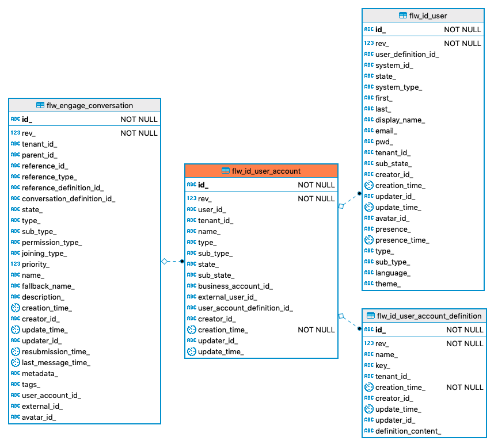Click the table icon in flw_id_user header
498x448 pixels.
[x=403, y=16]
